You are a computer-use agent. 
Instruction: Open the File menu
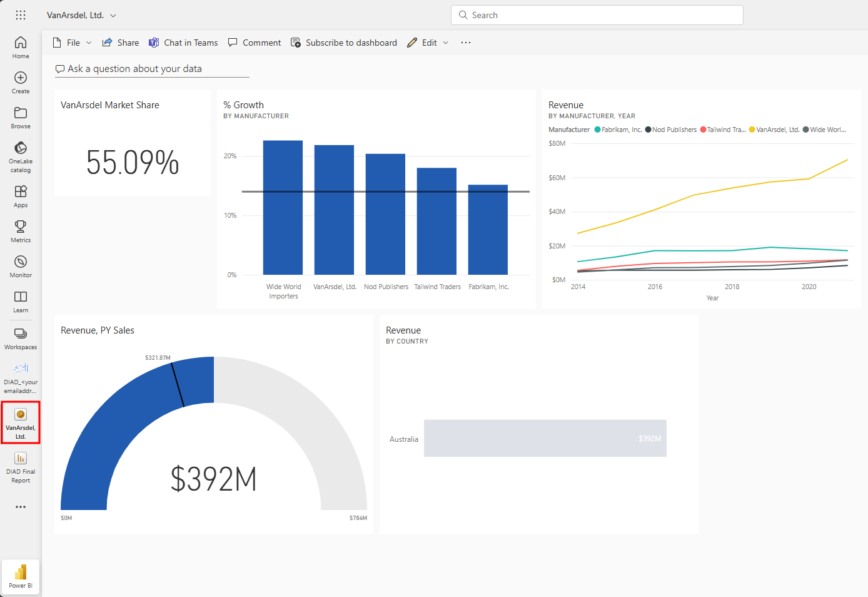pos(73,43)
